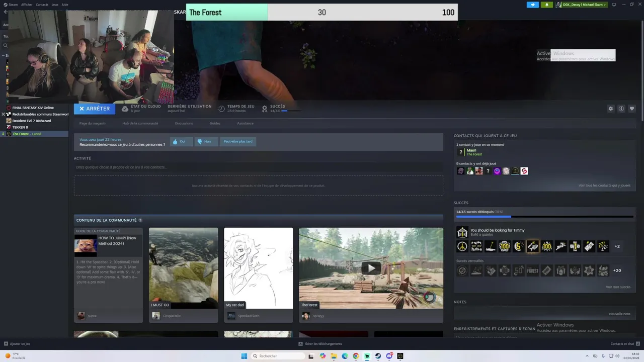Open the green notifications bell
Viewport: 644px width, 362px height.
tap(547, 5)
